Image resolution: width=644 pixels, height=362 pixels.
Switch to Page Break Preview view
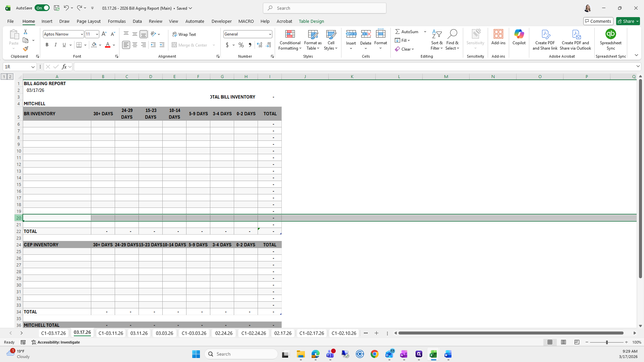[577, 342]
